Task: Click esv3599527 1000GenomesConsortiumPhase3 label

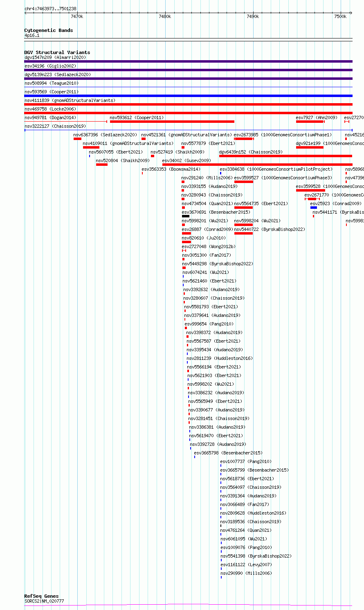Action: point(283,178)
